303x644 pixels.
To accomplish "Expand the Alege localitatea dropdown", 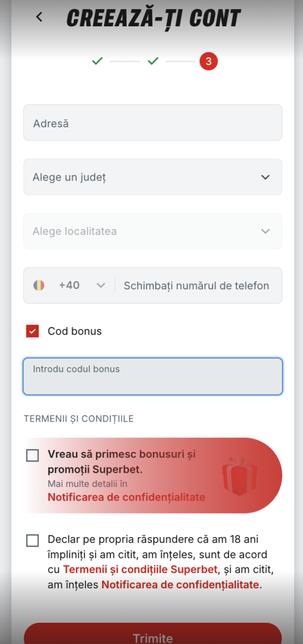I will (x=152, y=231).
